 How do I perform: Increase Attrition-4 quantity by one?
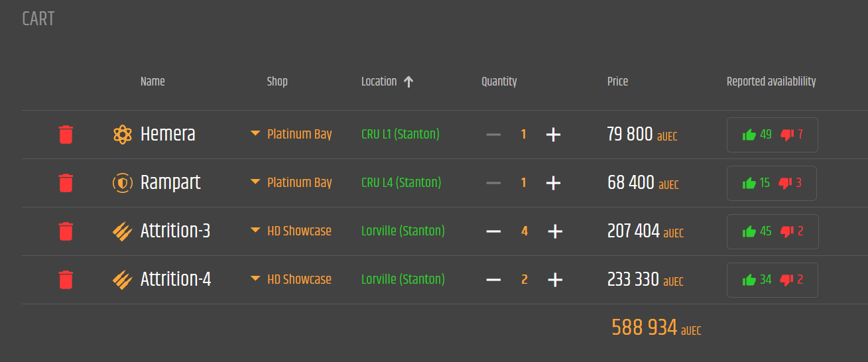click(x=555, y=280)
